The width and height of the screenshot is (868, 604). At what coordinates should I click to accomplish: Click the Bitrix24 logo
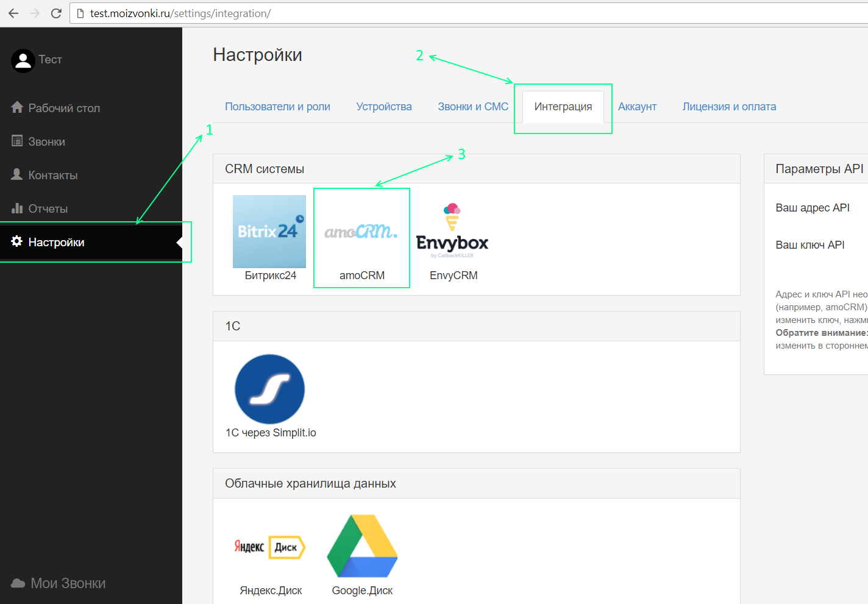(x=269, y=232)
